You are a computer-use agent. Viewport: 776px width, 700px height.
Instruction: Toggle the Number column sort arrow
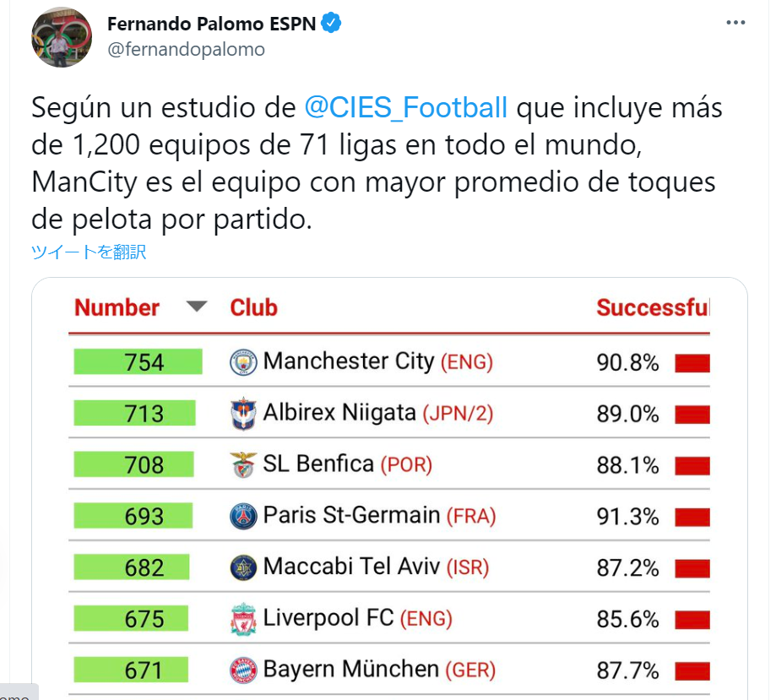click(197, 307)
